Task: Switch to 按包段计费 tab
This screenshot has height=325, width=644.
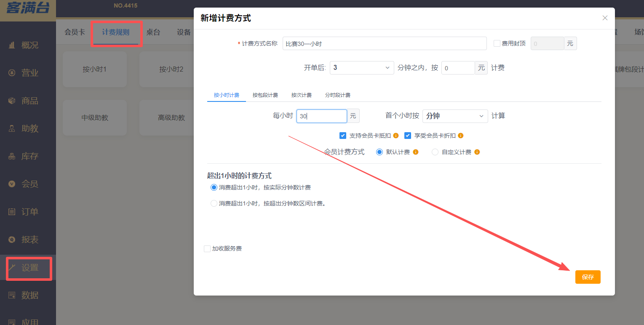Action: pos(265,95)
